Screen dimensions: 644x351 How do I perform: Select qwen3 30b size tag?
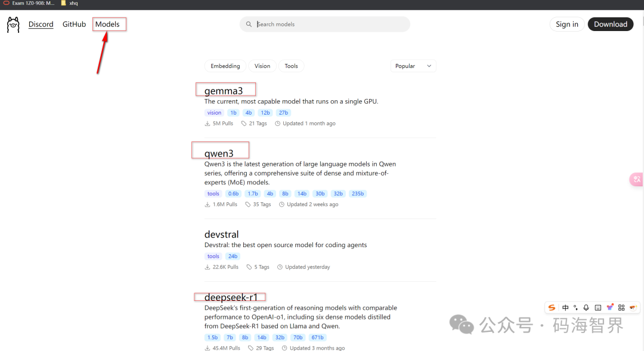(320, 193)
